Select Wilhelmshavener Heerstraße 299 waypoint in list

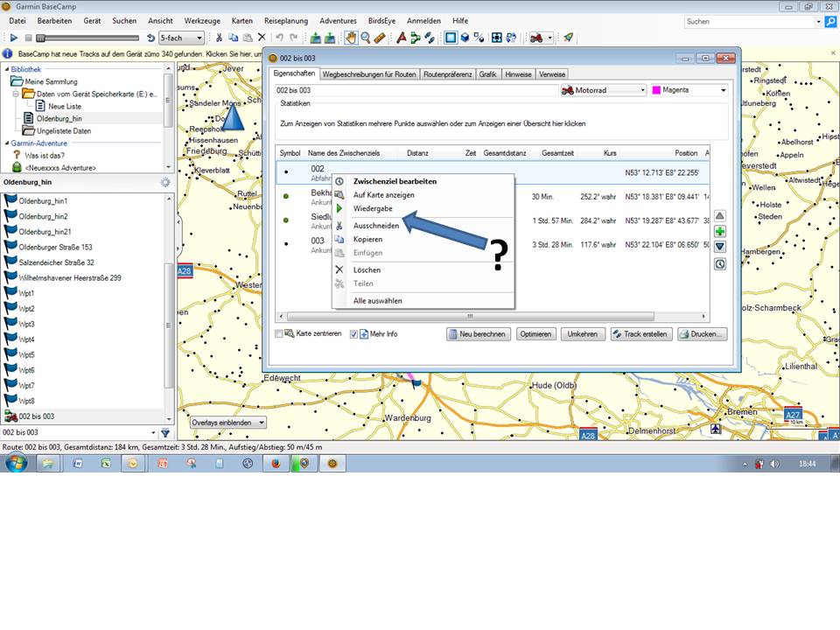[x=70, y=277]
